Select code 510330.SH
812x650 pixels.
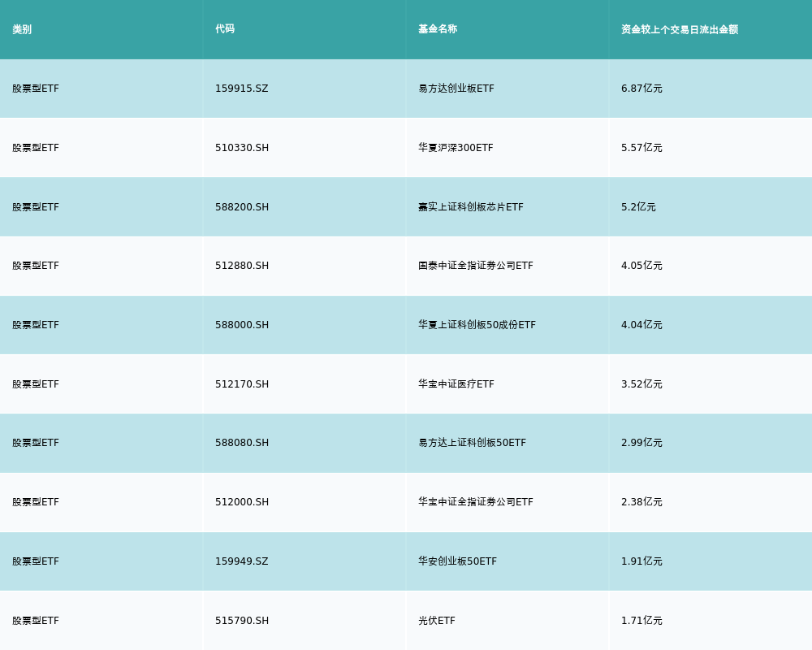tap(242, 148)
